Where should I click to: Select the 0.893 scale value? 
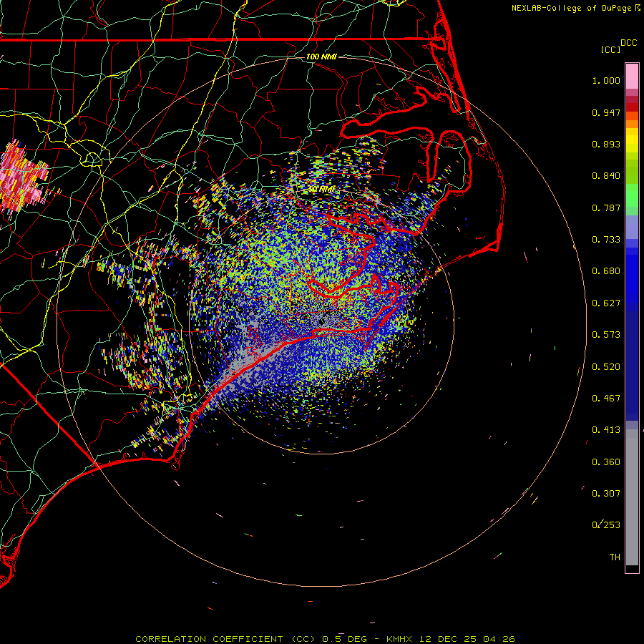click(606, 144)
